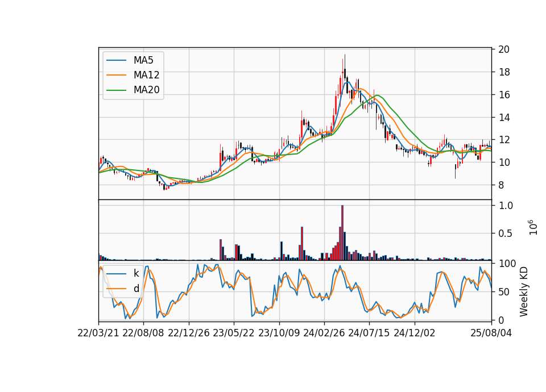This screenshot has width=546, height=392.
Task: Click the 22/03/21 date axis label
Action: 98,333
